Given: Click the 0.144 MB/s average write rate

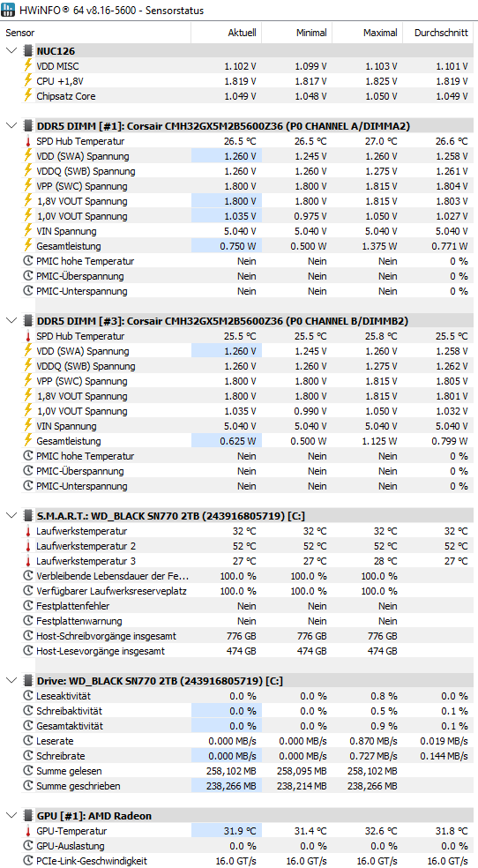Looking at the screenshot, I should (444, 756).
